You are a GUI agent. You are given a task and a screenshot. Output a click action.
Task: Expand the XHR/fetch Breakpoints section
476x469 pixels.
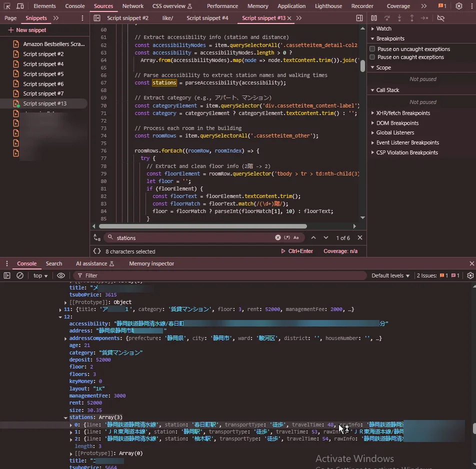[402, 113]
